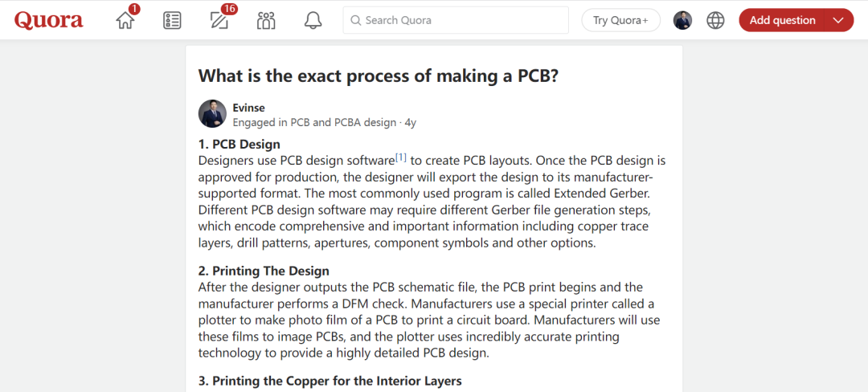The width and height of the screenshot is (868, 392).
Task: Click Evinse's answer profile picture
Action: pos(212,114)
